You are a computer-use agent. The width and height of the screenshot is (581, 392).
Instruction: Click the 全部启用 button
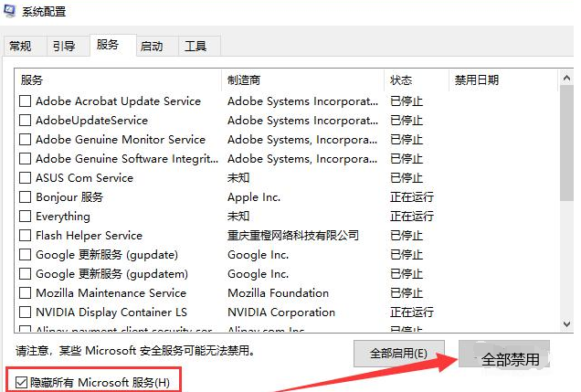click(x=398, y=353)
